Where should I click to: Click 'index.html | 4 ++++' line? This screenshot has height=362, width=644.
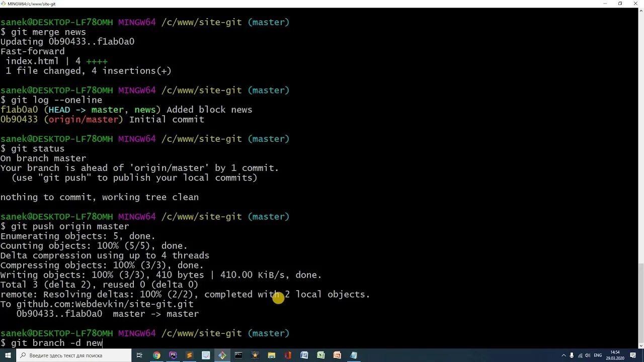point(57,61)
